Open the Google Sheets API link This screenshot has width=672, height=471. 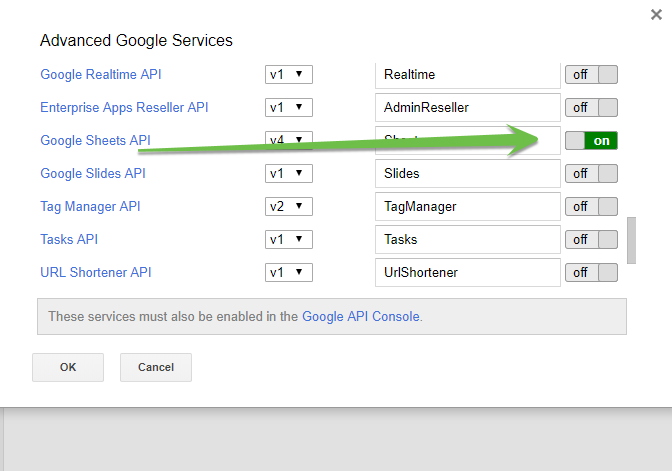[x=95, y=141]
